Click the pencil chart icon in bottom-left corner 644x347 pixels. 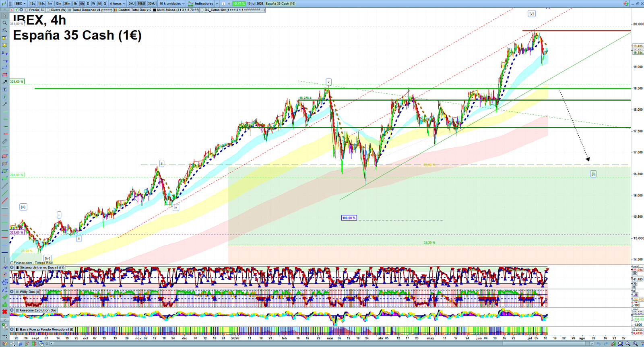tap(5, 343)
